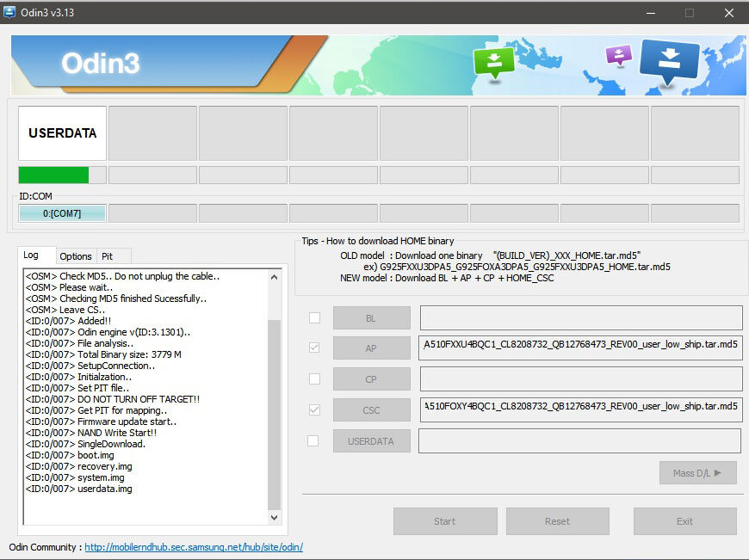
Task: Click the 0:[COM7] port slot
Action: (x=62, y=213)
